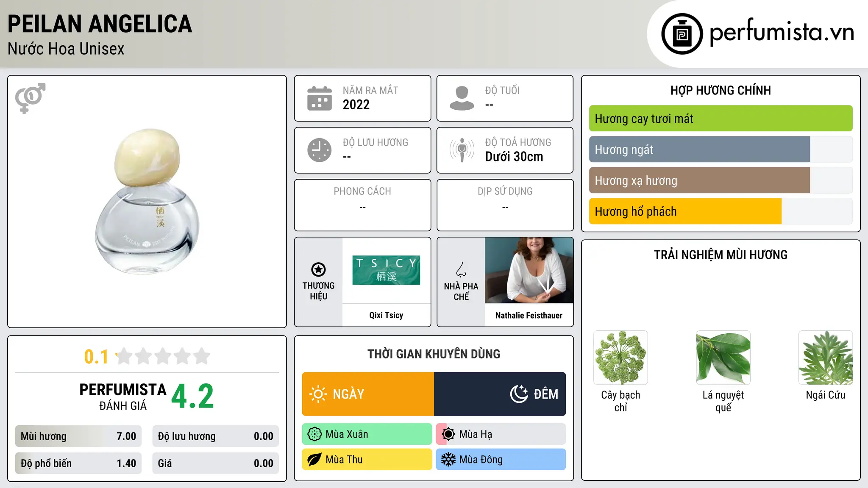Click the Nước Hoa Unisex subtitle
Image resolution: width=868 pixels, height=488 pixels.
coord(66,49)
